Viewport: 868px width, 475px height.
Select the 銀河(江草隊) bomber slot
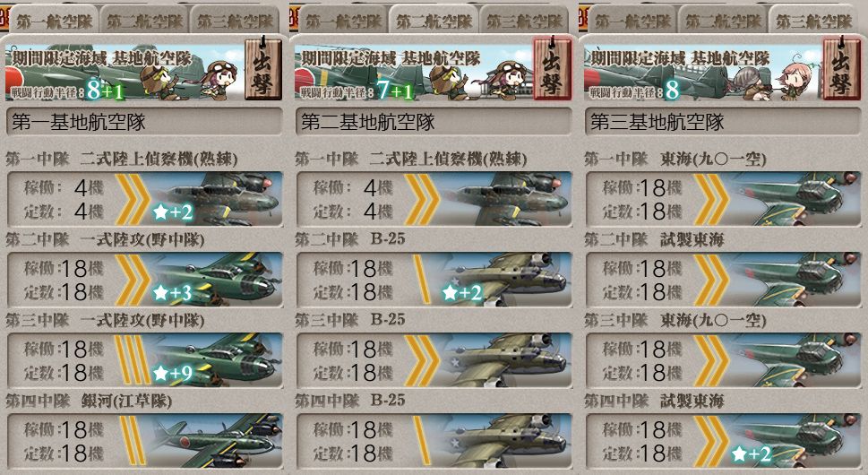(x=145, y=441)
